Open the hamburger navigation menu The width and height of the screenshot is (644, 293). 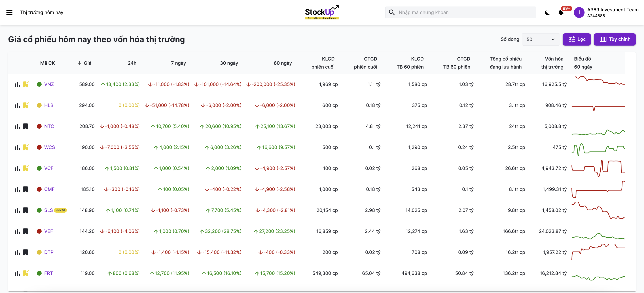pyautogui.click(x=9, y=13)
